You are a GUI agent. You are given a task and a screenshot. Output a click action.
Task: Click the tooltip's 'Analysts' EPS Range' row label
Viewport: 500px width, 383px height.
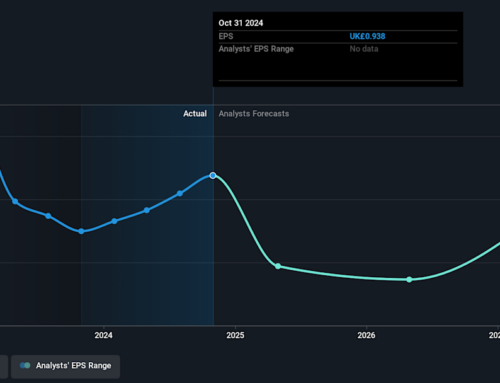(x=256, y=49)
